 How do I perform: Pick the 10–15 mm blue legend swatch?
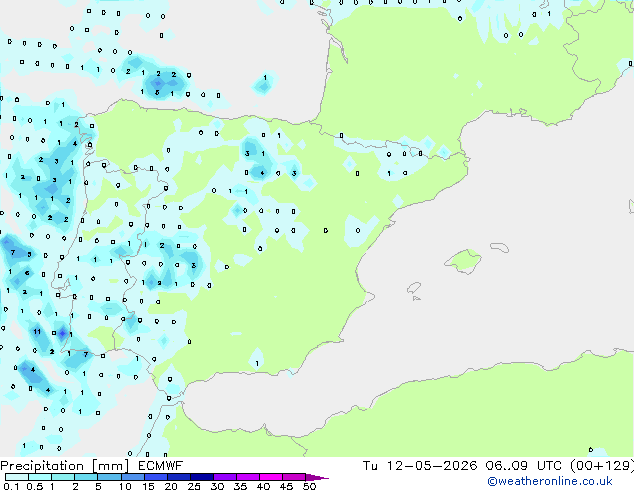click(133, 477)
